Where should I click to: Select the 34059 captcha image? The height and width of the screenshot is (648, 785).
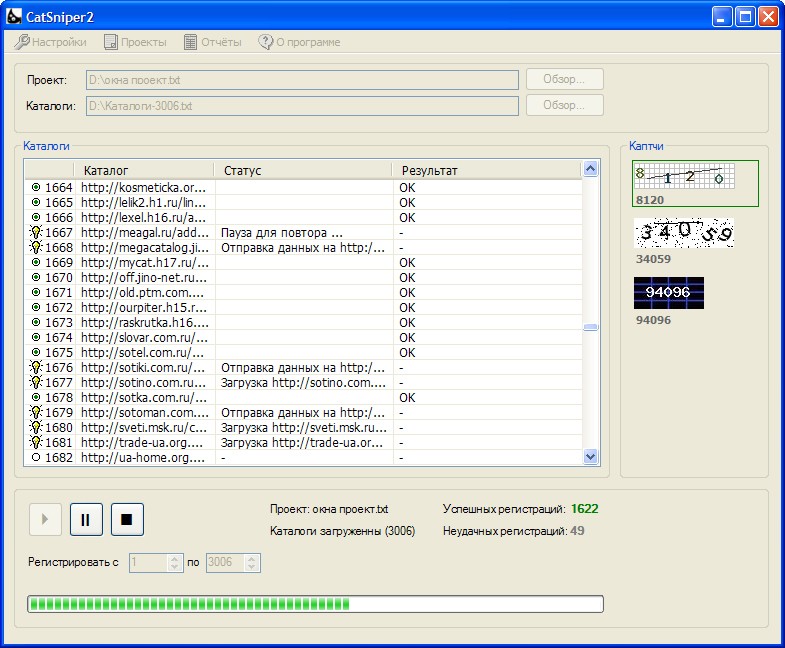pyautogui.click(x=684, y=234)
